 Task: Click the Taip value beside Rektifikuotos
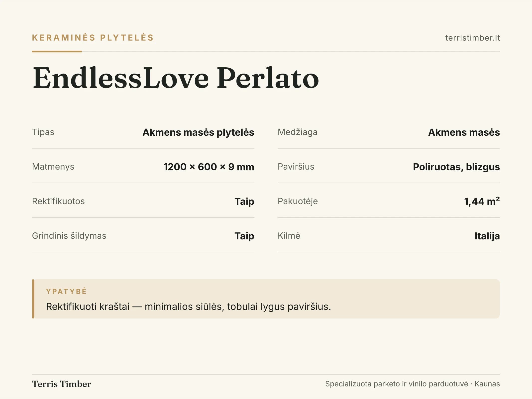point(244,201)
